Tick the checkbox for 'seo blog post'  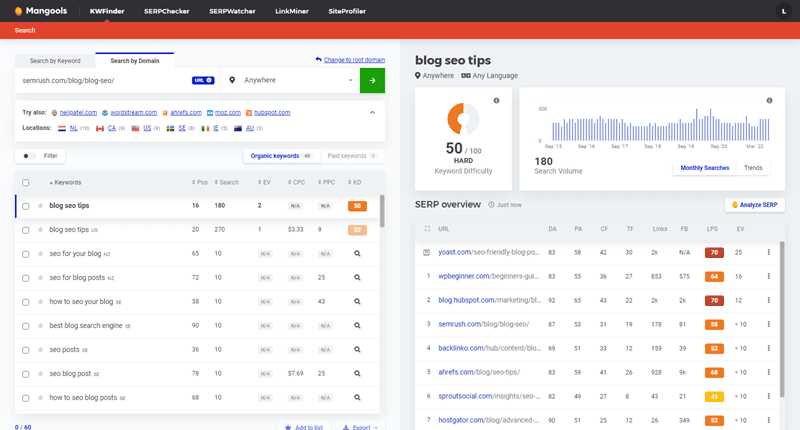[26, 374]
